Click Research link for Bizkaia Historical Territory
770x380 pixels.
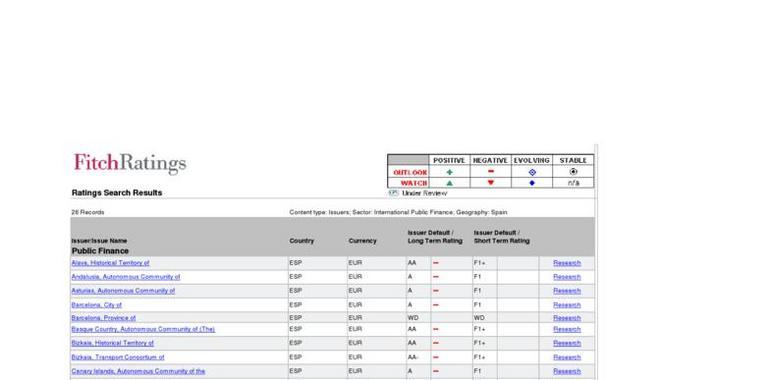(567, 343)
